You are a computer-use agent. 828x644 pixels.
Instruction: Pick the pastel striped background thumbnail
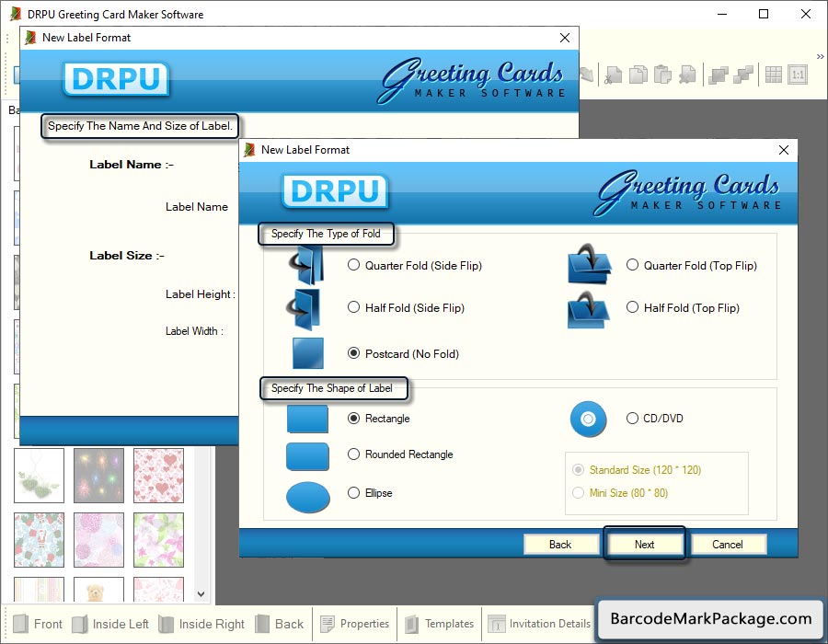[39, 590]
